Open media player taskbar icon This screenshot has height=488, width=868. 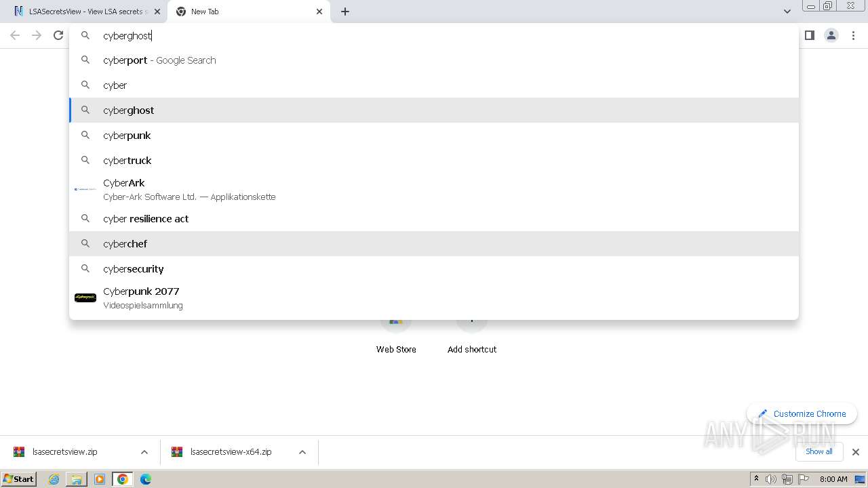click(x=100, y=479)
